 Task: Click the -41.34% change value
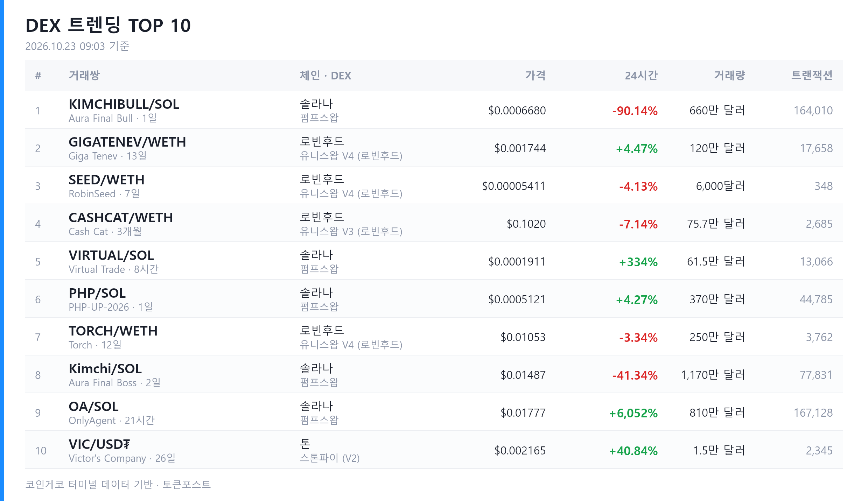pos(635,375)
